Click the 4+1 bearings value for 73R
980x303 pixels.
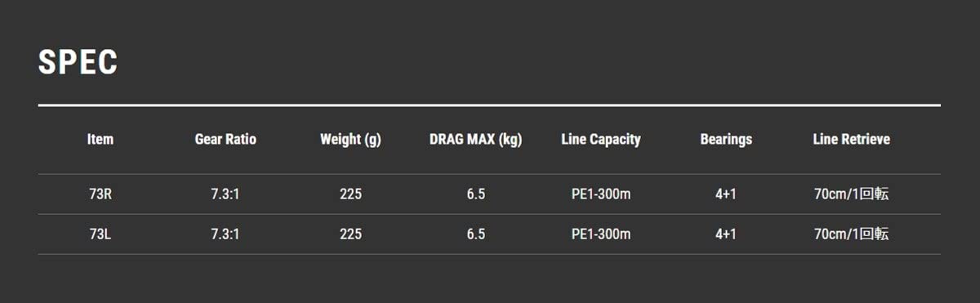click(x=726, y=194)
